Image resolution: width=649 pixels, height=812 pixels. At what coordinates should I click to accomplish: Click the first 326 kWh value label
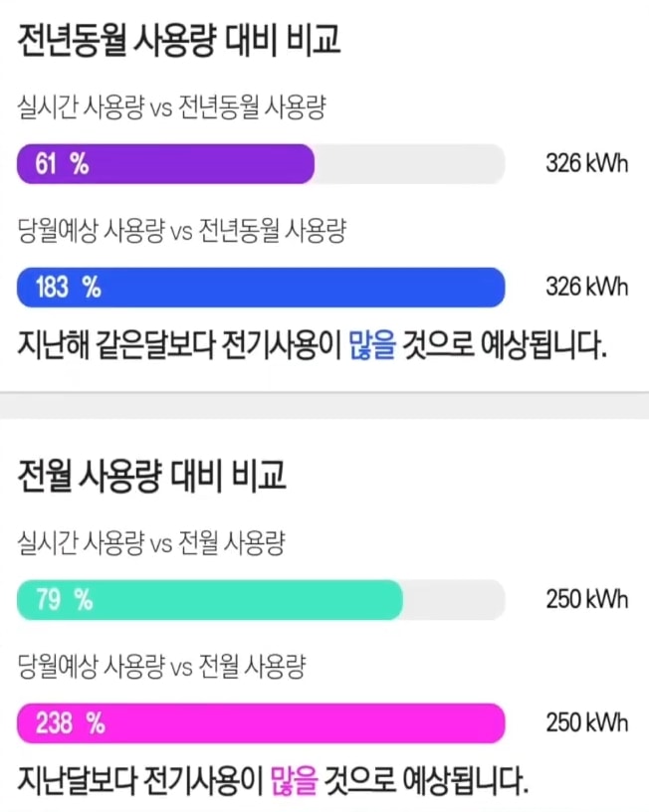point(585,163)
